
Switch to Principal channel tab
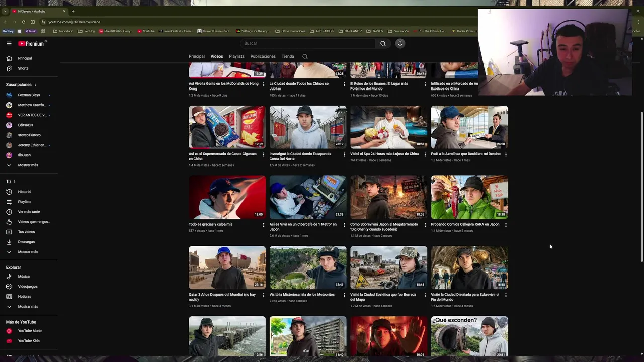tap(197, 56)
